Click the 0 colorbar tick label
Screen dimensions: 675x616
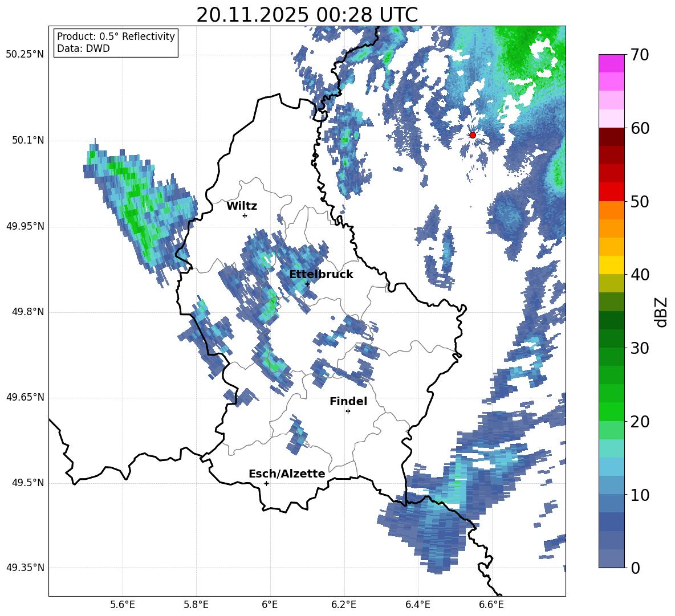tap(635, 568)
